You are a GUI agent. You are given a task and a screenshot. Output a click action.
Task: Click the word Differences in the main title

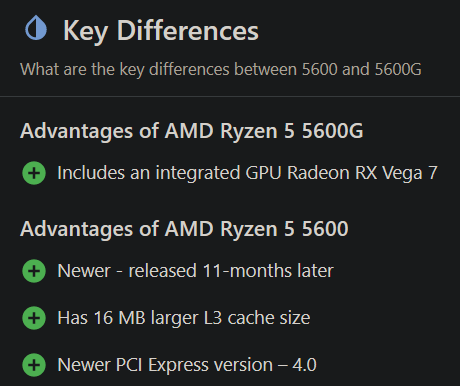188,31
